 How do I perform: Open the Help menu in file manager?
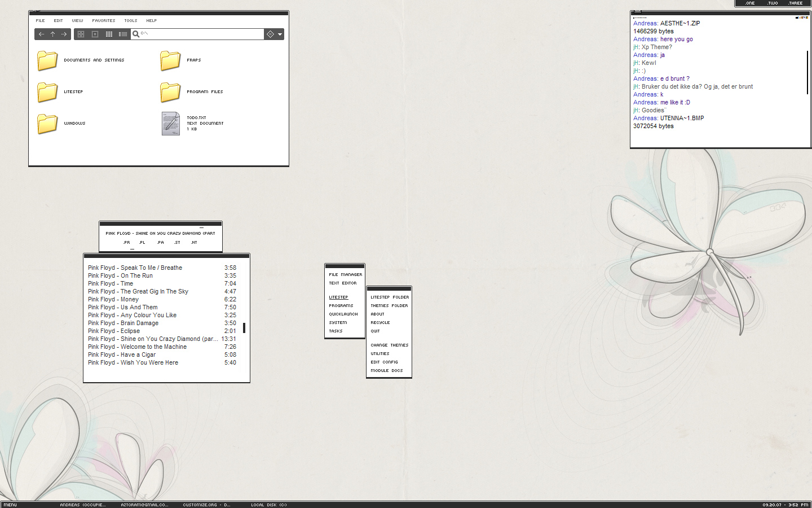click(x=152, y=20)
